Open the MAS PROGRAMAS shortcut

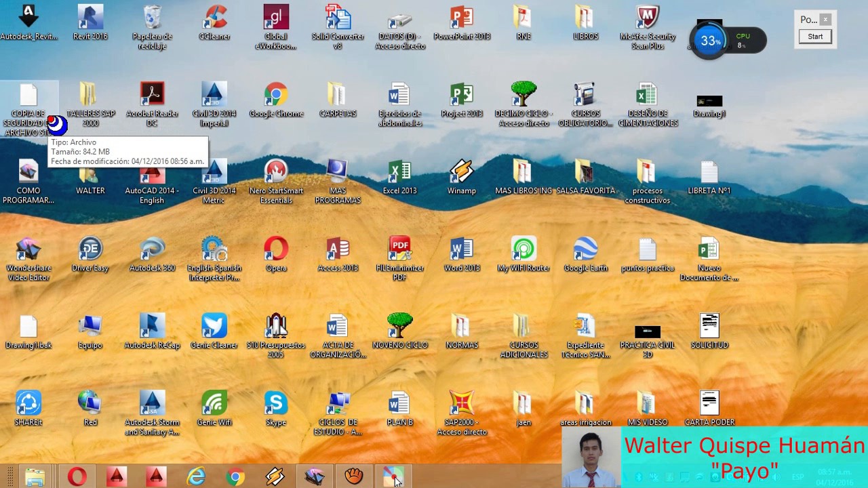(338, 182)
